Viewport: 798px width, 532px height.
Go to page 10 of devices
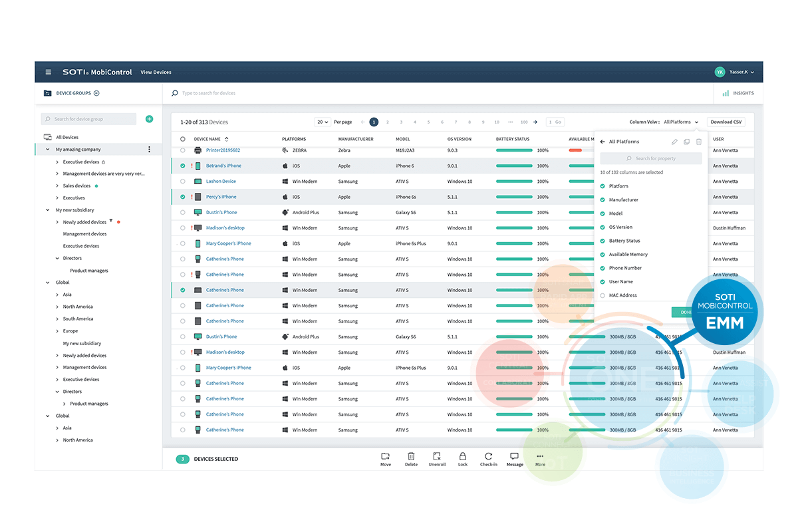tap(497, 122)
